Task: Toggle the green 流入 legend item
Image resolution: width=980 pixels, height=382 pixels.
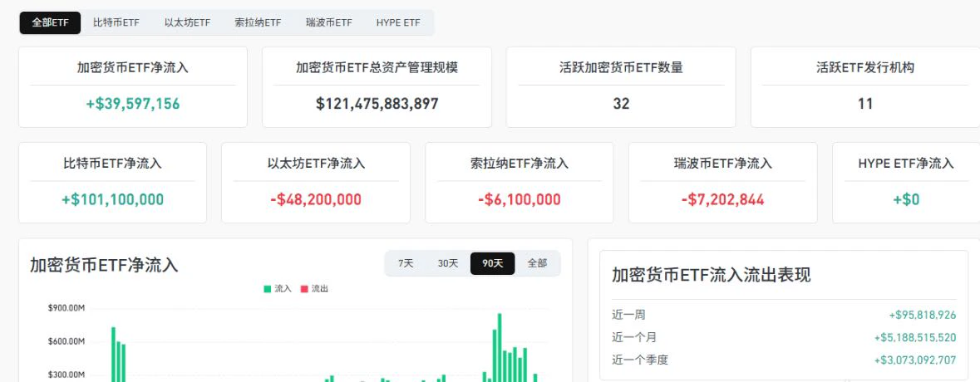Action: coord(278,289)
